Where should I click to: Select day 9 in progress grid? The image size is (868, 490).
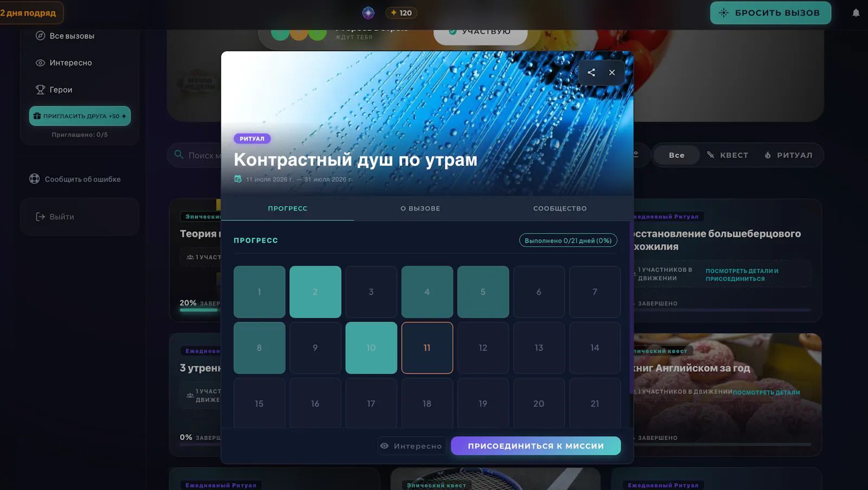coord(315,348)
